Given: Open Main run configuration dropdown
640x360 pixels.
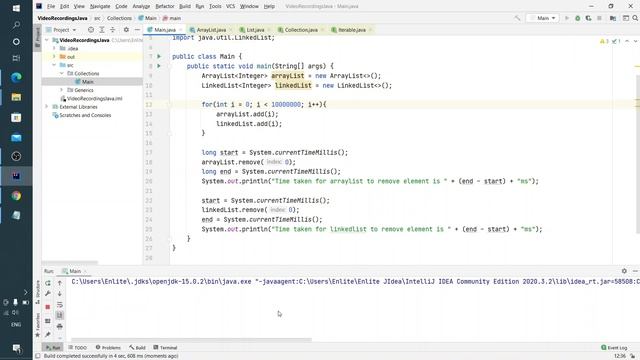Looking at the screenshot, I should coord(543,18).
